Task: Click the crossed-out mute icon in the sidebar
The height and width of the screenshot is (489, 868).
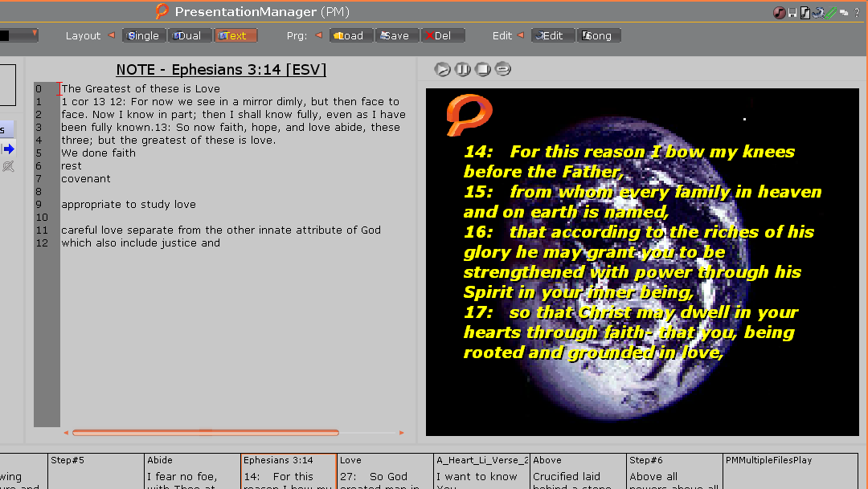Action: 8,166
